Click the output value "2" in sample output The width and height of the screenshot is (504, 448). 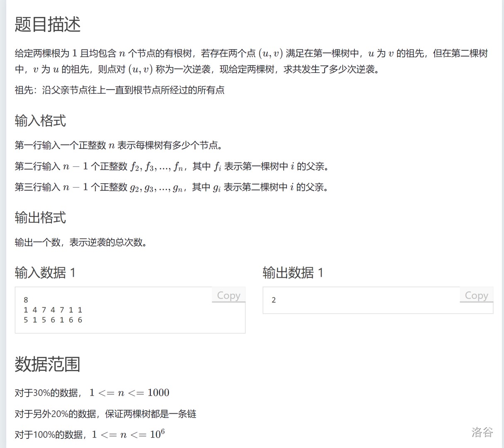(274, 300)
